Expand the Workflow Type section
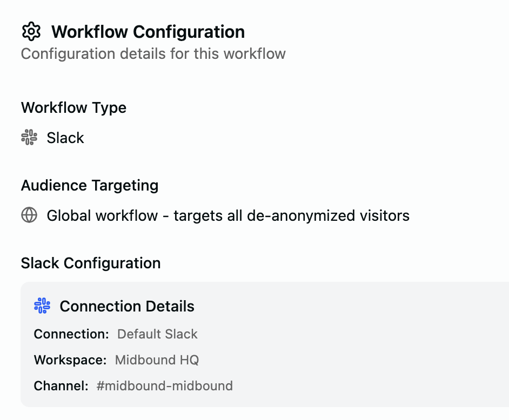509x420 pixels. (73, 107)
